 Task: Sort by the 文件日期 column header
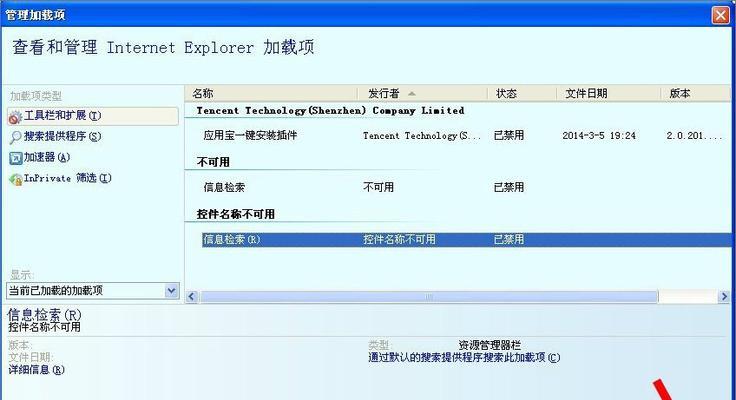coord(608,93)
